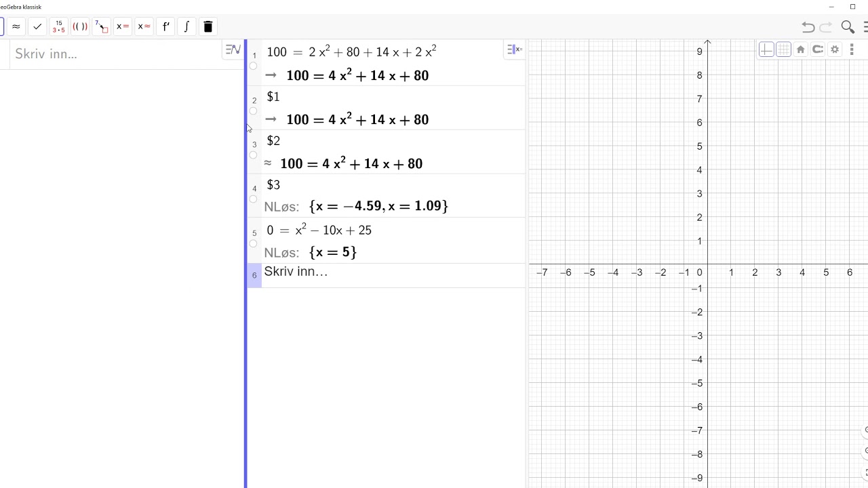Select CAS row number 5 header
The image size is (868, 488).
[254, 240]
